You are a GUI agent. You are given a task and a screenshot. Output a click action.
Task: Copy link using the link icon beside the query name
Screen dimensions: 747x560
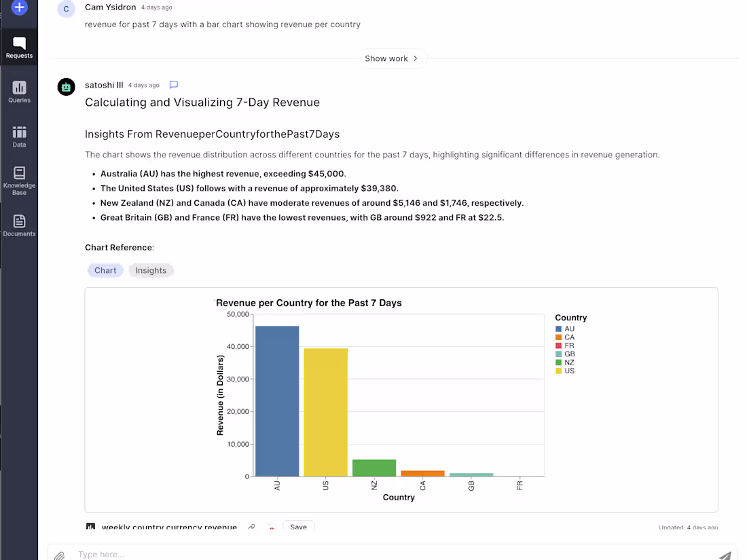coord(251,527)
